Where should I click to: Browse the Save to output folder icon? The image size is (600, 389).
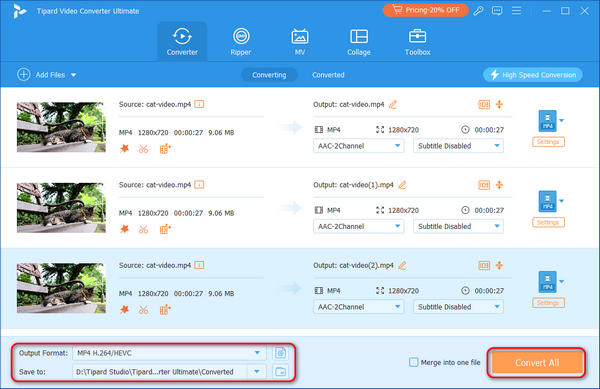click(x=280, y=371)
